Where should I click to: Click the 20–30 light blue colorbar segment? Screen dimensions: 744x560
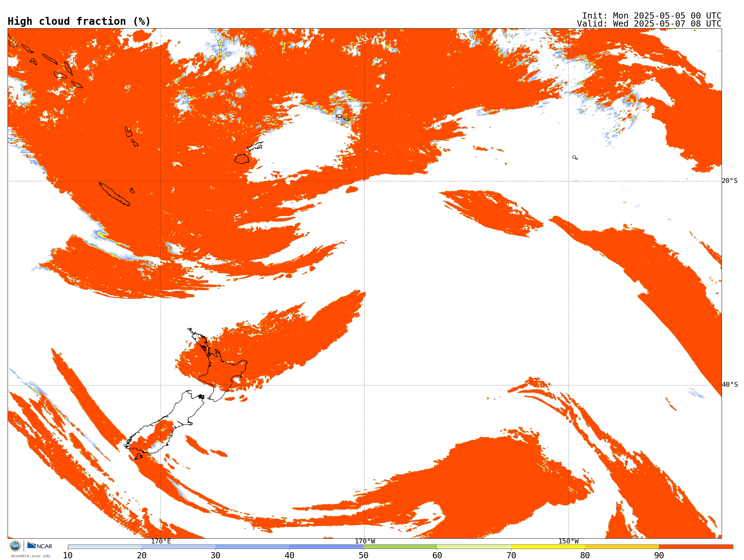coord(179,547)
